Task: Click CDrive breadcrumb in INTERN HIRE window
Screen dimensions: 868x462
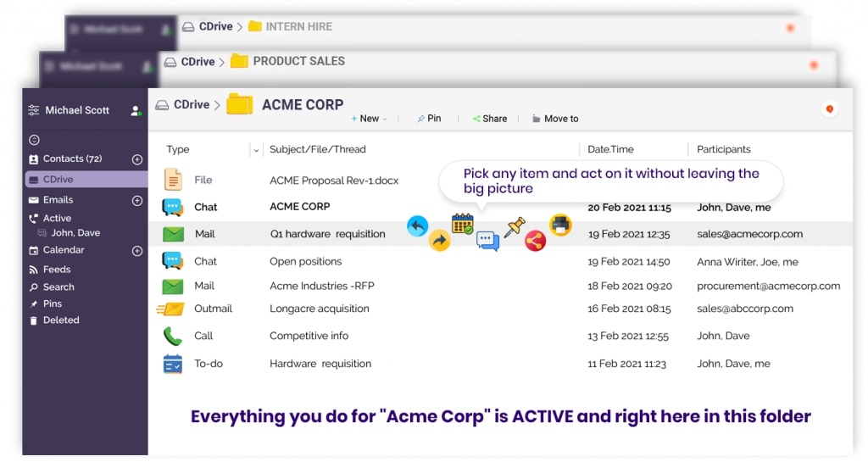Action: [216, 26]
